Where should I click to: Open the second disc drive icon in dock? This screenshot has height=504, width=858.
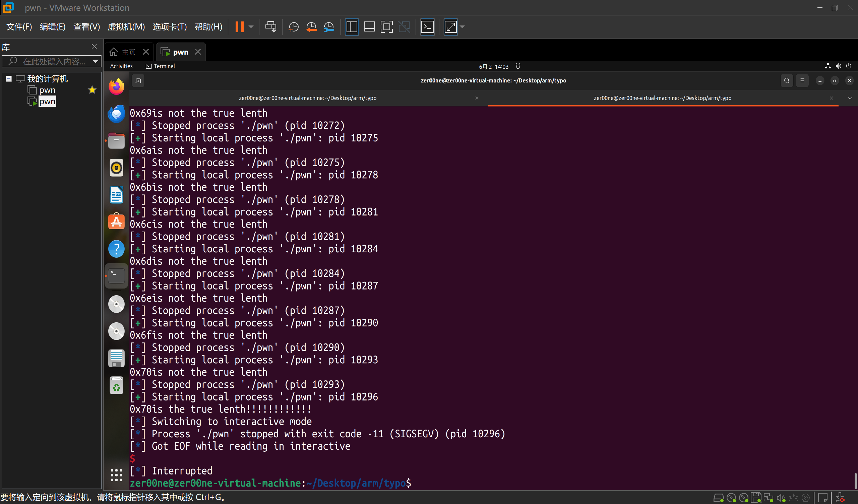point(116,331)
